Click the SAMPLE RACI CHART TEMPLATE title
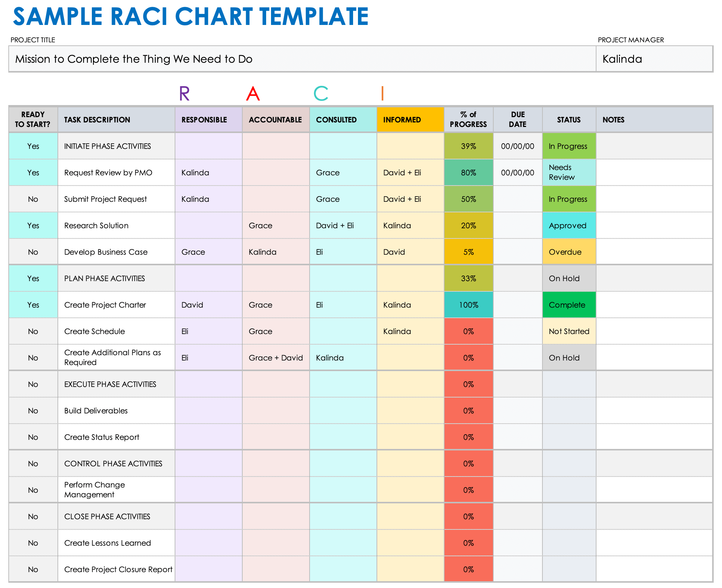The image size is (722, 588). (x=189, y=17)
